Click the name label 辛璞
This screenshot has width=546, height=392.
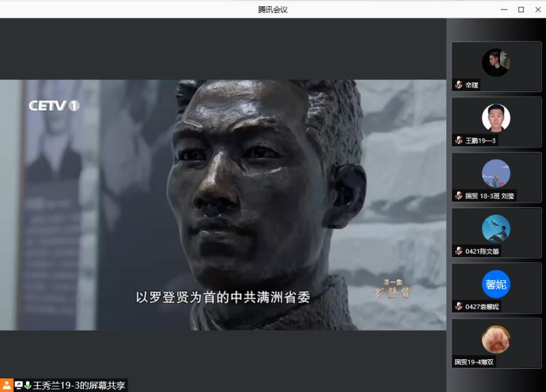pos(472,85)
